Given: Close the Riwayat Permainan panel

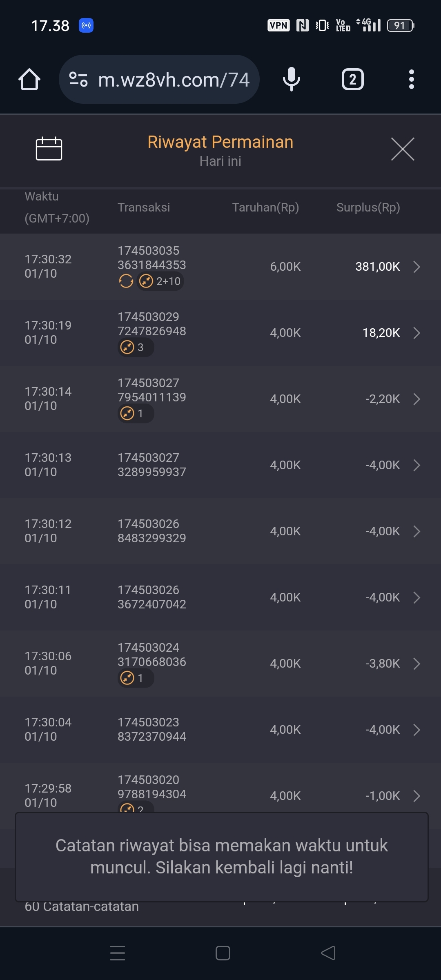Looking at the screenshot, I should [403, 149].
